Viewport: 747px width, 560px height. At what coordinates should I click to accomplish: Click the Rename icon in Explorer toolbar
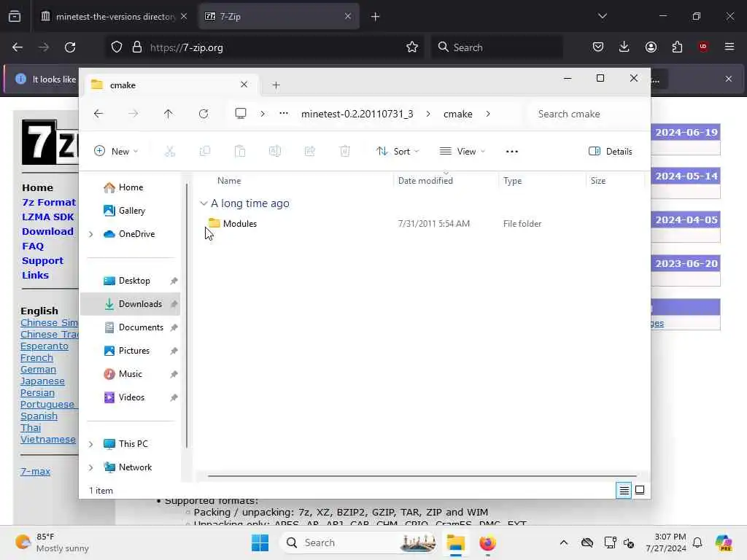pyautogui.click(x=275, y=152)
